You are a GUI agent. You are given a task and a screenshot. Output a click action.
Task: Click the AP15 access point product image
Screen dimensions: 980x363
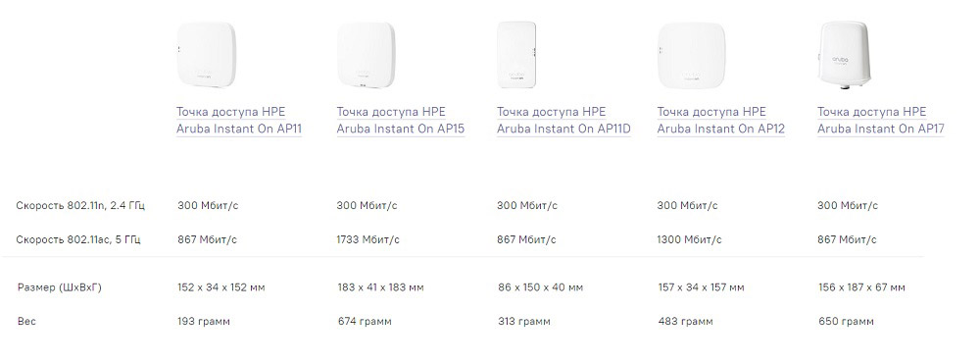pyautogui.click(x=367, y=55)
